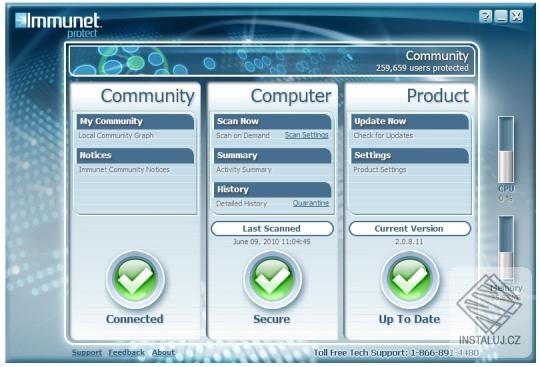Click the 'Connected' status text
This screenshot has width=540, height=367.
[x=135, y=319]
